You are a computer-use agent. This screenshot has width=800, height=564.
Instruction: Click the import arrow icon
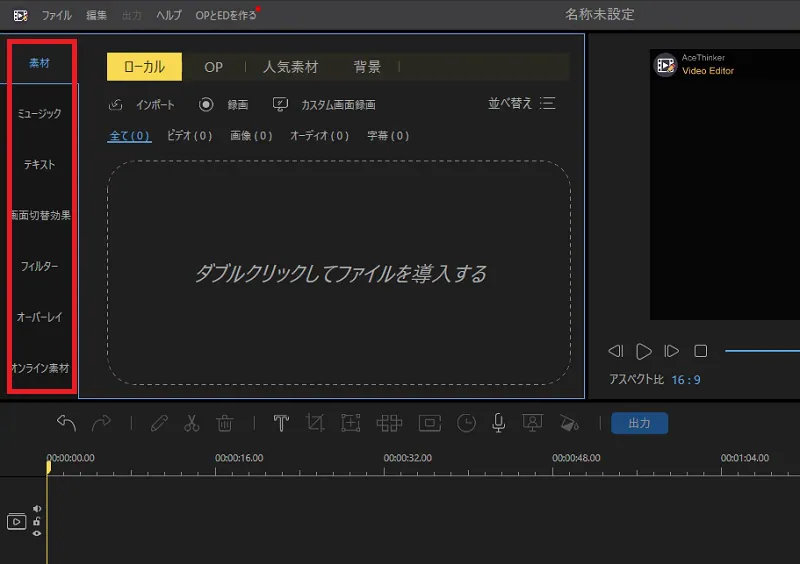115,105
